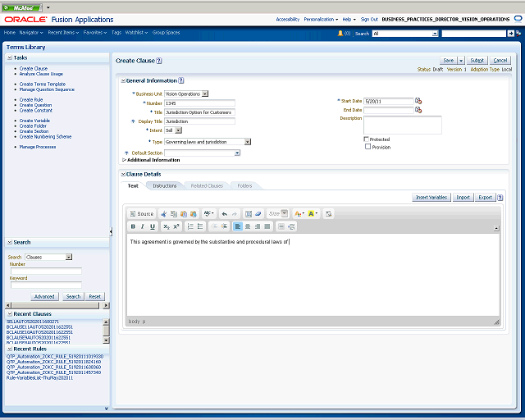
Task: Click the sidebar horizontal scrollbar
Action: click(x=57, y=305)
